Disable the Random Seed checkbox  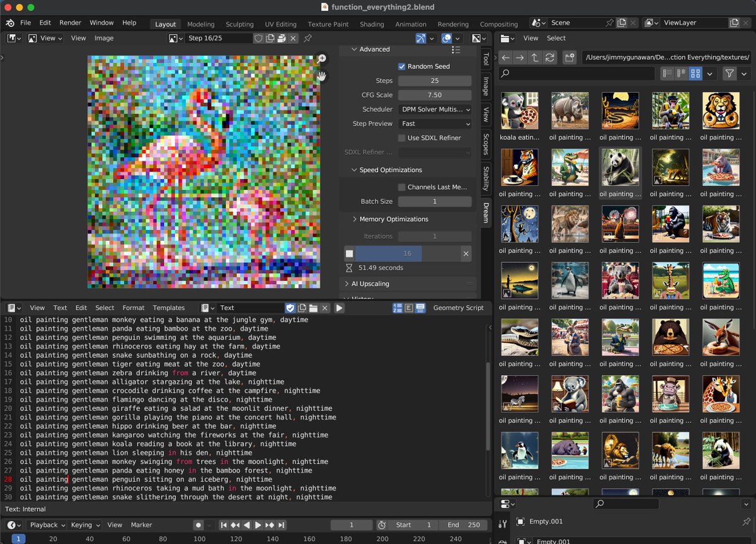click(x=402, y=66)
